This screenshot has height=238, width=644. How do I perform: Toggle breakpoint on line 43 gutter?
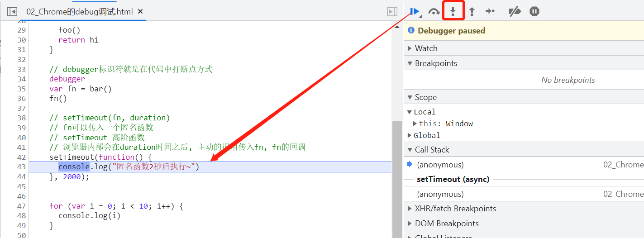pos(21,167)
